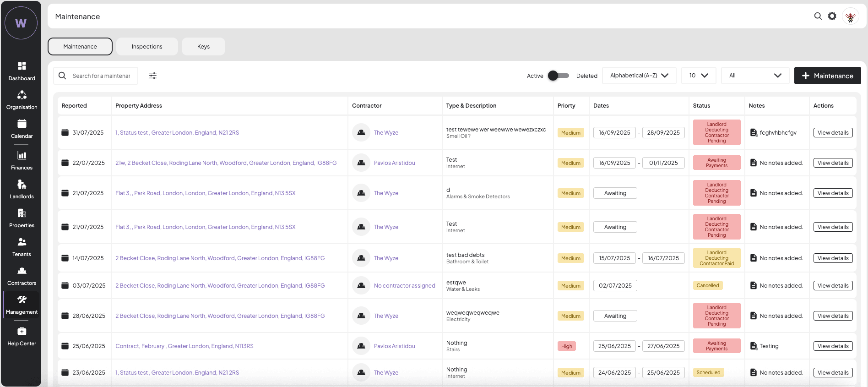868x387 pixels.
Task: View details for the 22/07/2025 report
Action: coord(833,163)
